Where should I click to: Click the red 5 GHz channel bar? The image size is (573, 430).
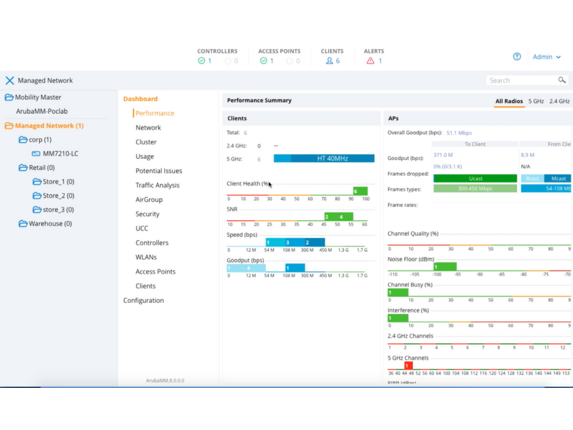tap(409, 365)
